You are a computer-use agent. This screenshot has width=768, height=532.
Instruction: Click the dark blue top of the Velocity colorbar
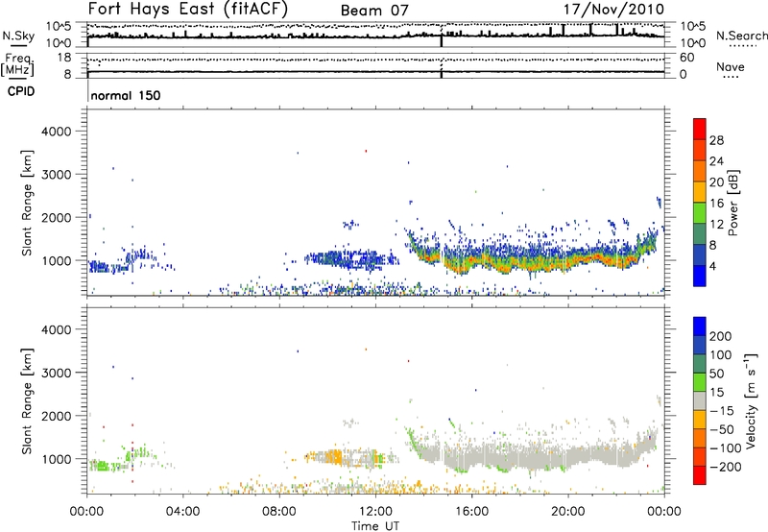[x=700, y=326]
